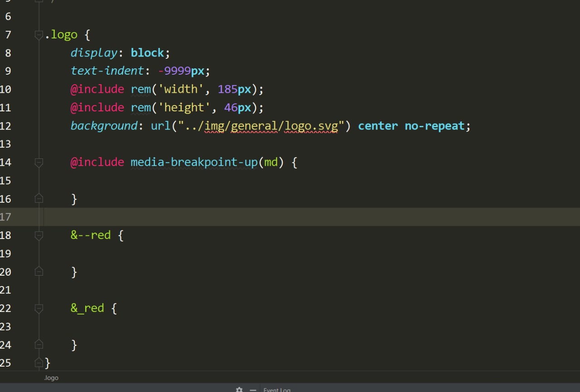The image size is (580, 392).
Task: Click the md argument in the mixin call
Action: click(271, 162)
